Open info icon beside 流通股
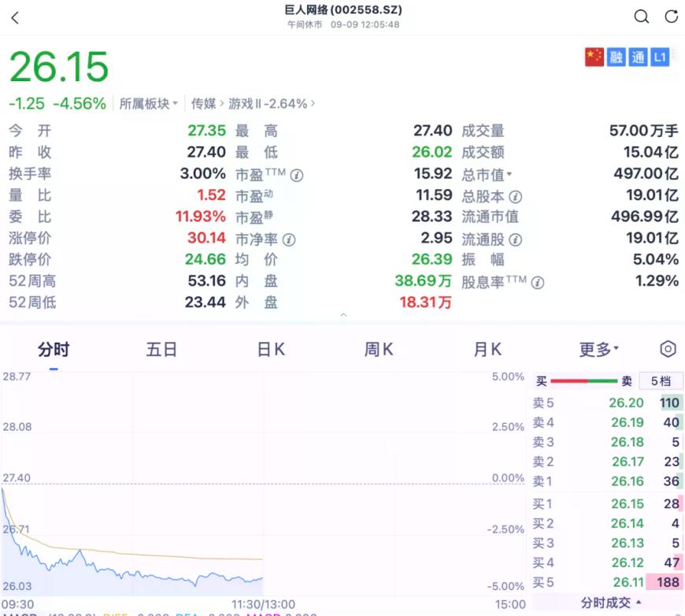685x616 pixels. (x=516, y=239)
